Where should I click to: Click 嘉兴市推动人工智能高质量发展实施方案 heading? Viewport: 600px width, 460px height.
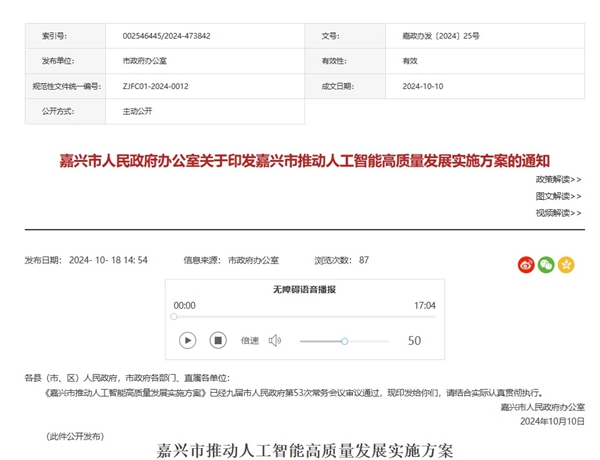pos(305,450)
